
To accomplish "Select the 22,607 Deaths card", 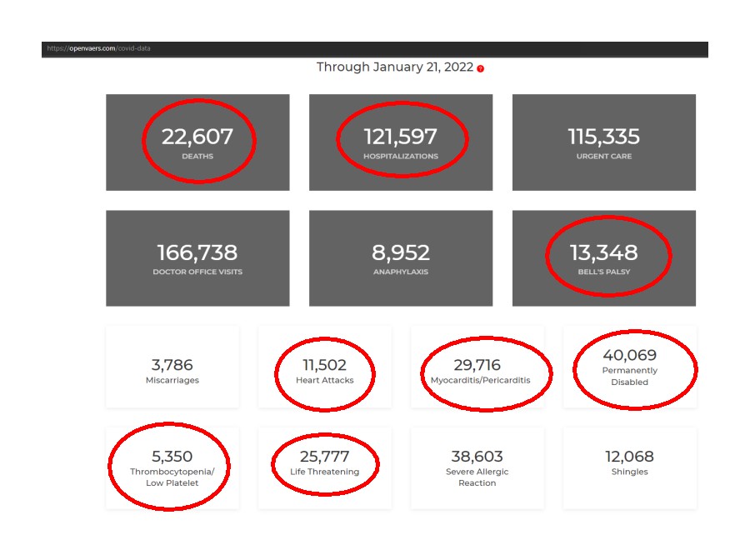I will point(197,142).
